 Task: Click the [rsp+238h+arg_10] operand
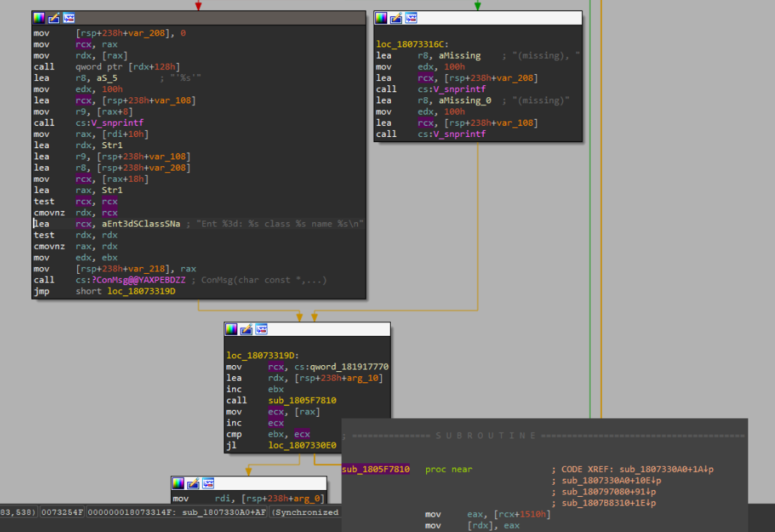338,379
